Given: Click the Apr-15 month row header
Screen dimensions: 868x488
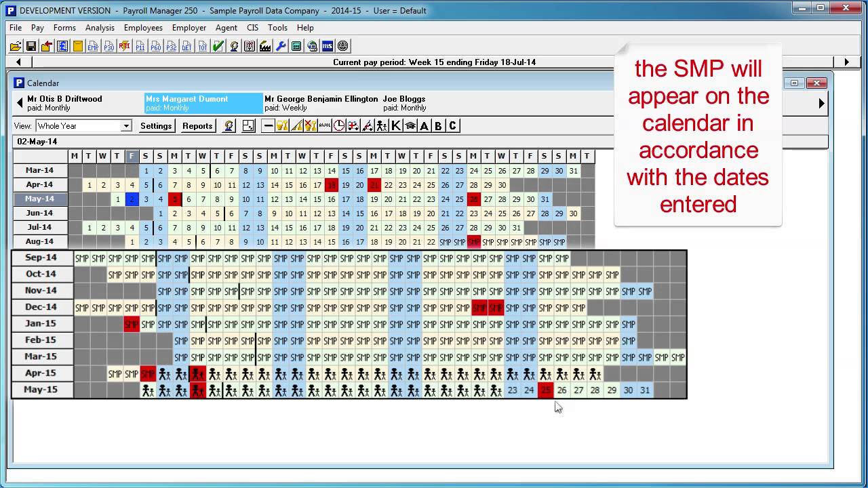Looking at the screenshot, I should coord(41,373).
